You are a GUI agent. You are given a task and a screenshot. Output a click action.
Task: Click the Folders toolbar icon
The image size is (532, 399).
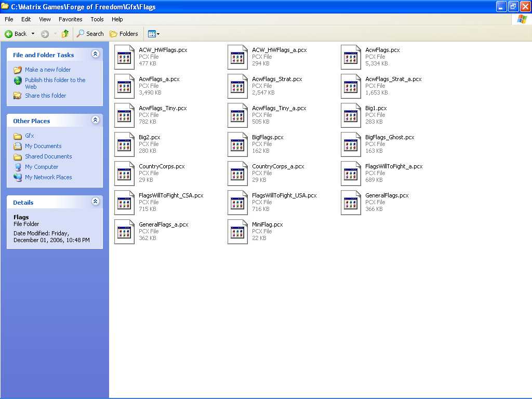124,33
